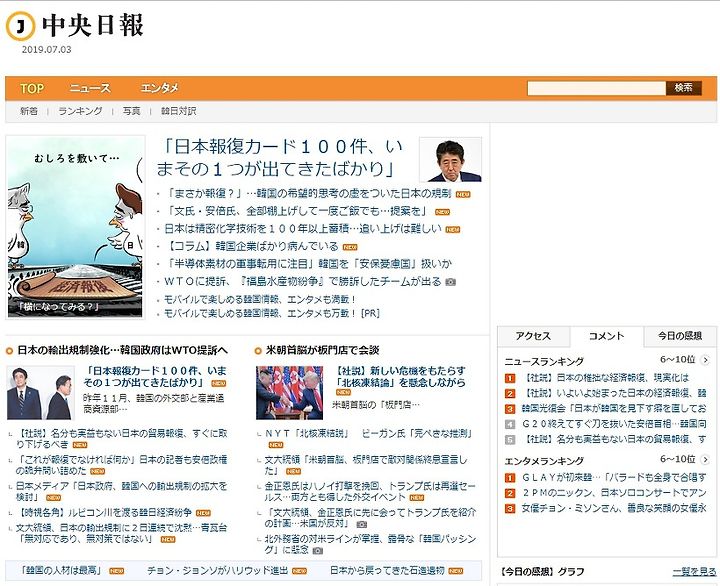
Task: Switch to the アクセス tab
Action: [533, 336]
